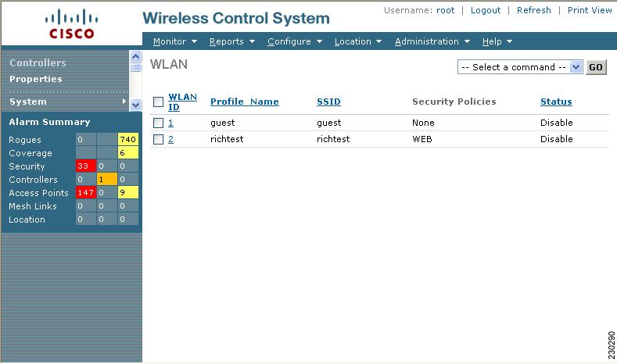The height and width of the screenshot is (364, 617).
Task: Click the root username link
Action: click(445, 10)
